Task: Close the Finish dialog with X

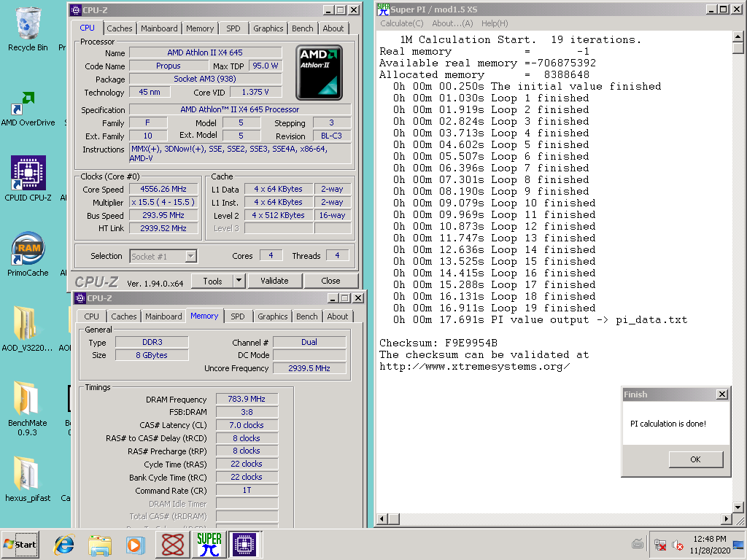Action: (722, 394)
